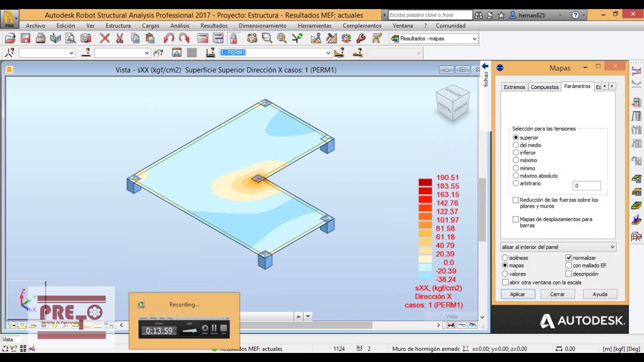Open the Análisis menu
This screenshot has height=362, width=644.
[x=180, y=26]
